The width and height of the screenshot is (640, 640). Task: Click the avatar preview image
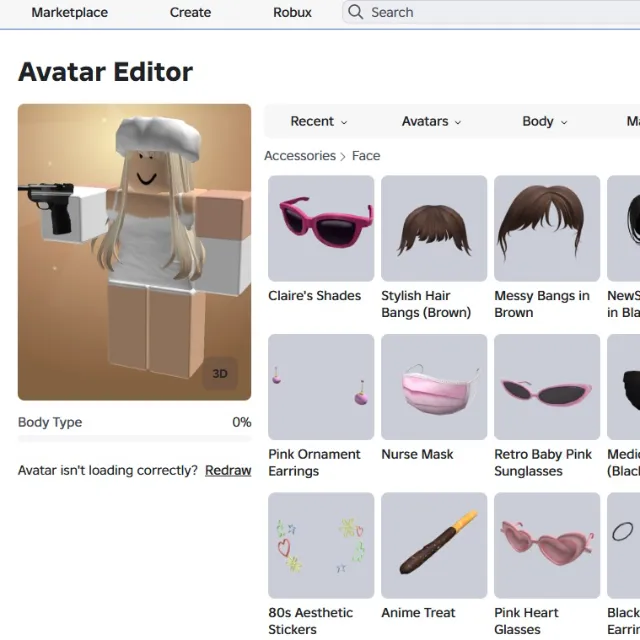coord(134,252)
